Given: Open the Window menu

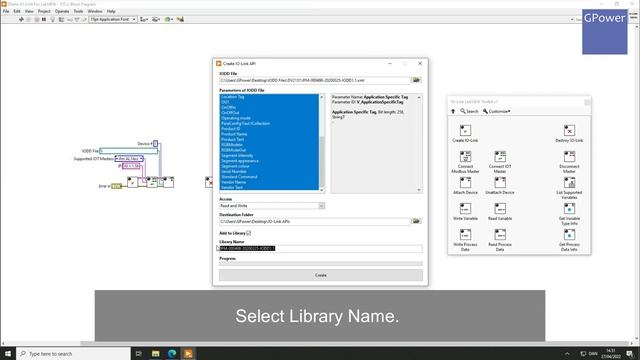Looking at the screenshot, I should (x=95, y=11).
